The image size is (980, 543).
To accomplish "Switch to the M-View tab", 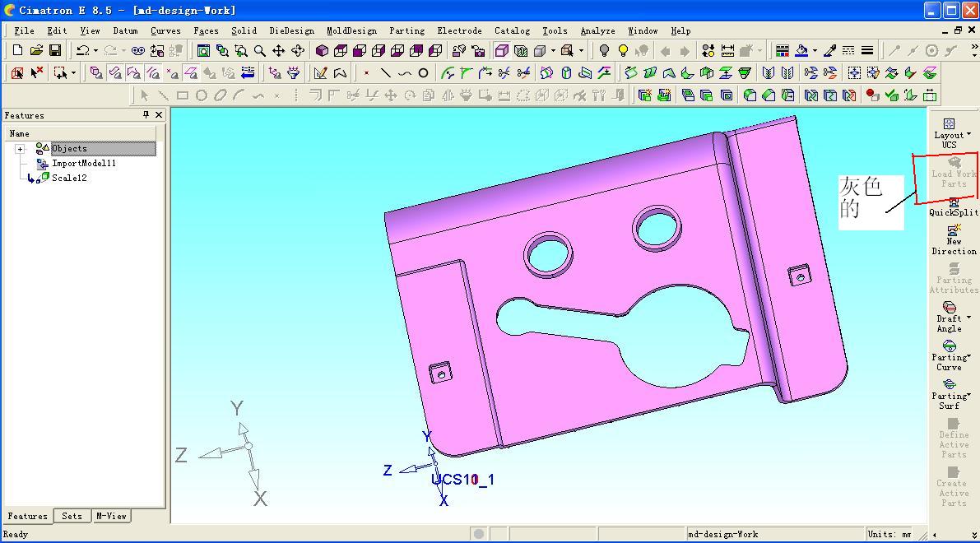I will pos(111,516).
